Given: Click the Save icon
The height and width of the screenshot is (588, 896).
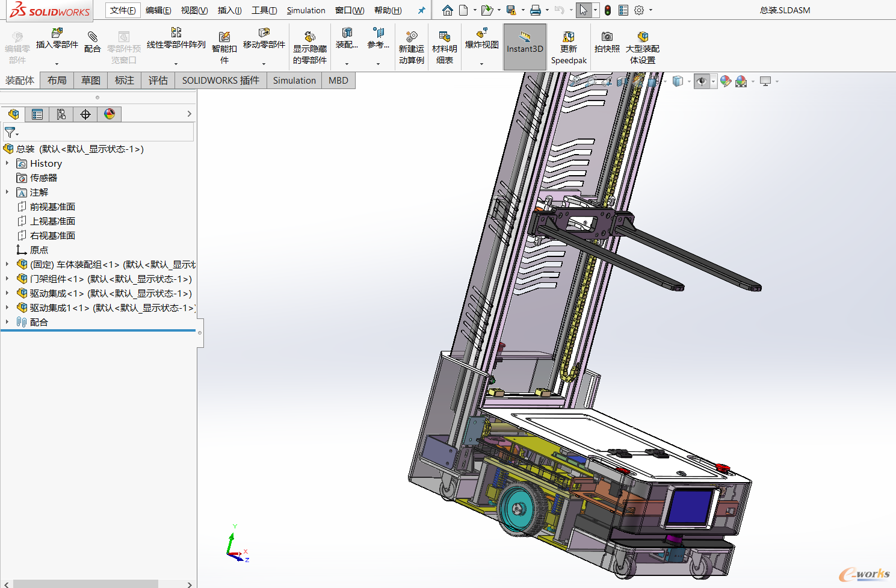Looking at the screenshot, I should 511,10.
